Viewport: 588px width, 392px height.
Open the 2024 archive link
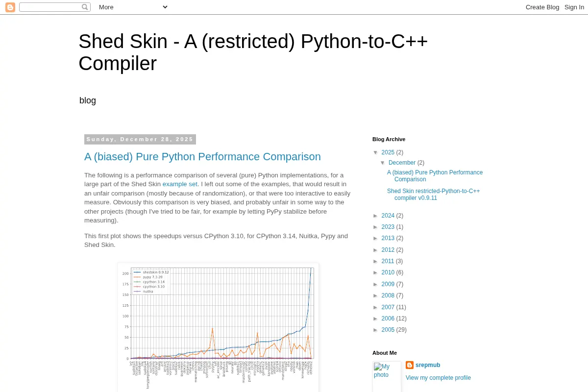coord(388,216)
